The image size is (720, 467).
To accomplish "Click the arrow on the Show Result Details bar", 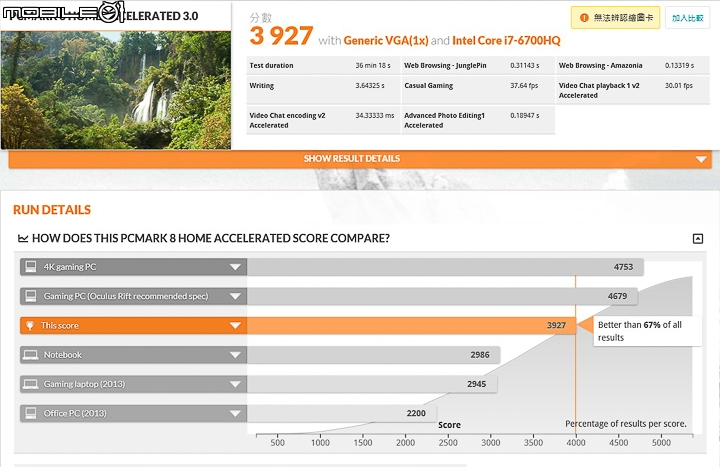I will point(701,159).
